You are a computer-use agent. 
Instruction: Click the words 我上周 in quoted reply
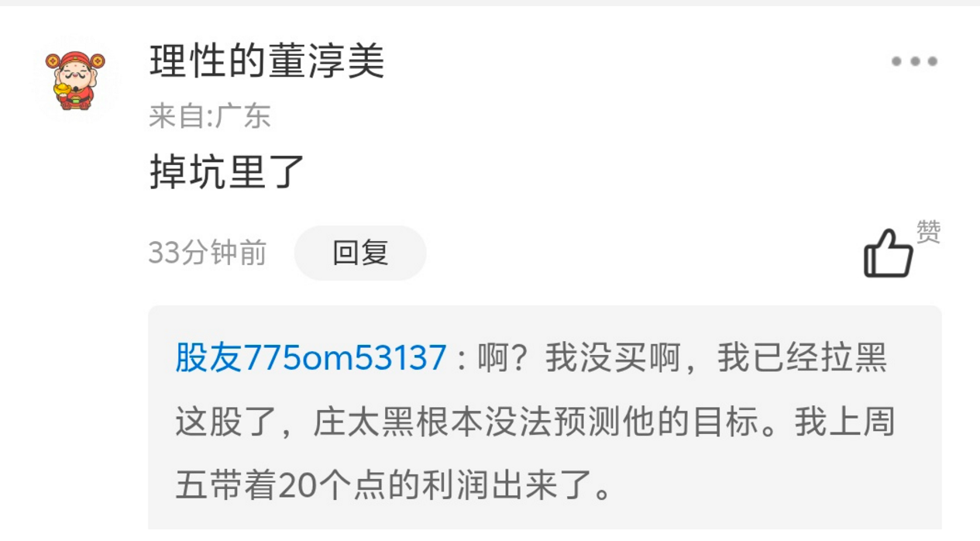click(846, 423)
